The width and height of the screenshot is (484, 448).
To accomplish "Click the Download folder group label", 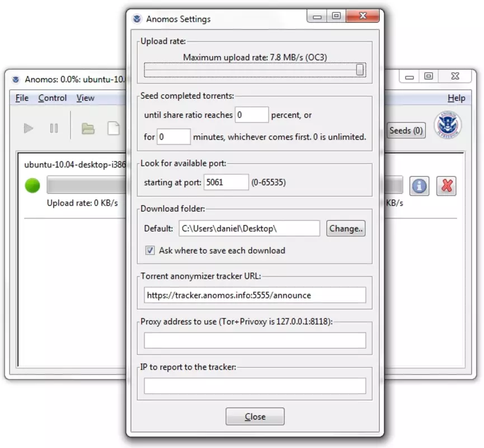I will pyautogui.click(x=172, y=208).
